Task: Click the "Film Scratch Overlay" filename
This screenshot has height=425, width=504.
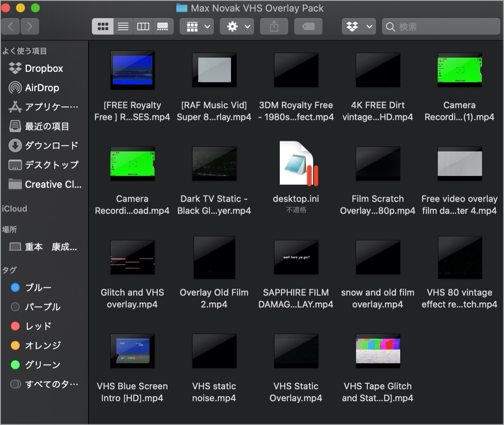Action: click(x=378, y=205)
